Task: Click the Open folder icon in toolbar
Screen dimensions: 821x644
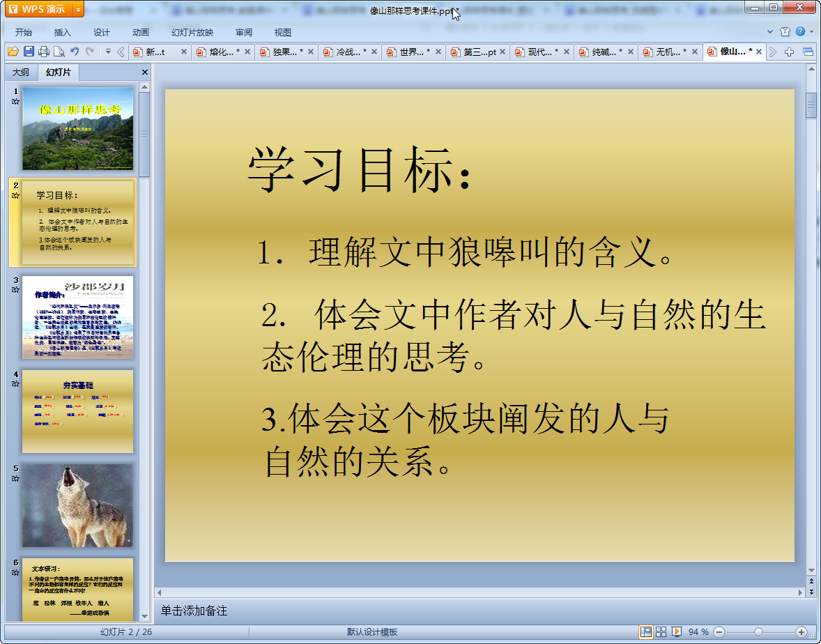Action: (13, 52)
